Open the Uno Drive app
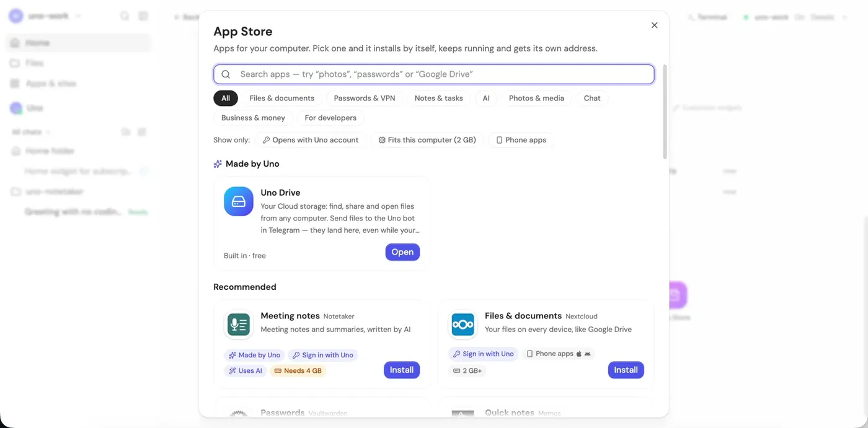 coord(402,252)
